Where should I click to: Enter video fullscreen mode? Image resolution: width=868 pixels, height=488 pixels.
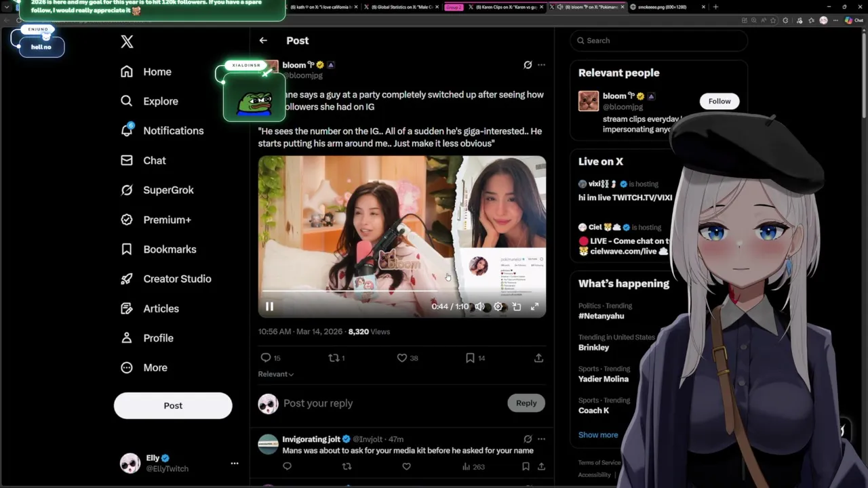[x=534, y=306]
